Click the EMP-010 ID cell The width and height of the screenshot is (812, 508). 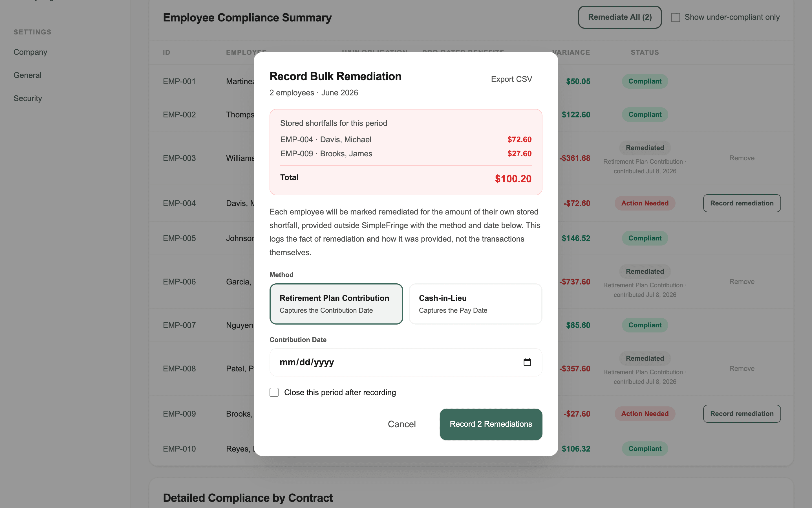click(x=179, y=449)
